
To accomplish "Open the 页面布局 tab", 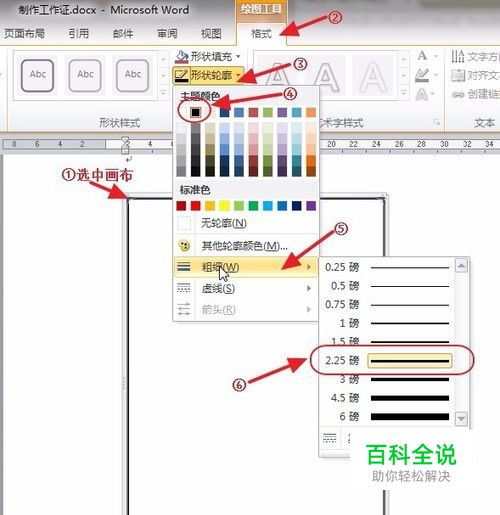I will [24, 33].
